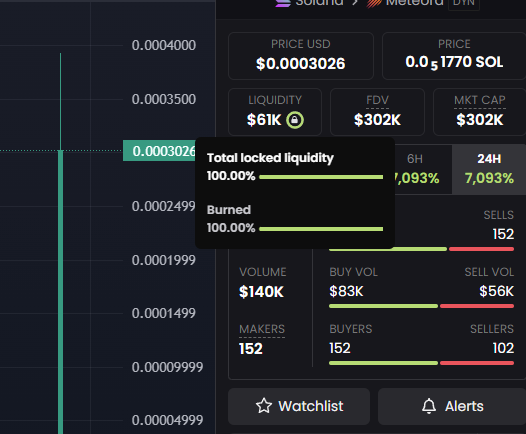Screen dimensions: 526x434
Task: Click the 0.0₅1770 SOL price box
Action: pos(454,56)
